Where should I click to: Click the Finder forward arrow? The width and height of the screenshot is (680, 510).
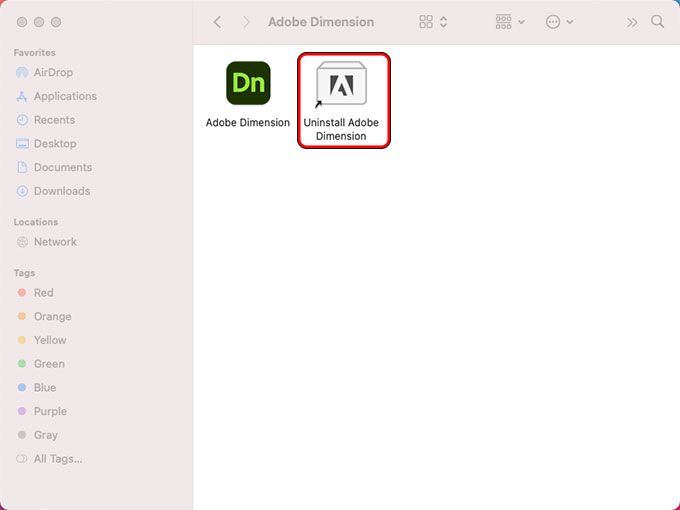[x=246, y=22]
